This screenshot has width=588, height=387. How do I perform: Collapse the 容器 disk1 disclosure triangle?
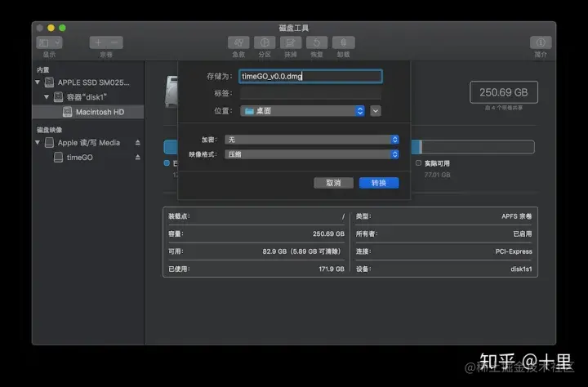[47, 97]
